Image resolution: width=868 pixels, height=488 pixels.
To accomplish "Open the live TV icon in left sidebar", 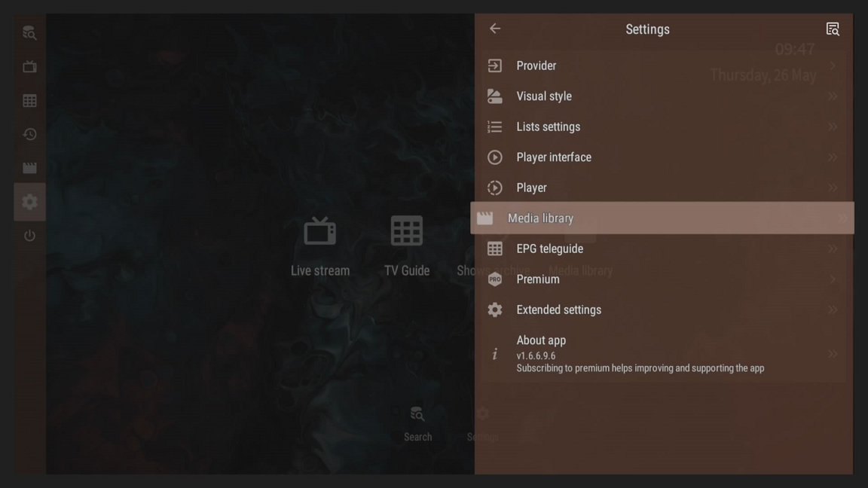I will pyautogui.click(x=29, y=67).
